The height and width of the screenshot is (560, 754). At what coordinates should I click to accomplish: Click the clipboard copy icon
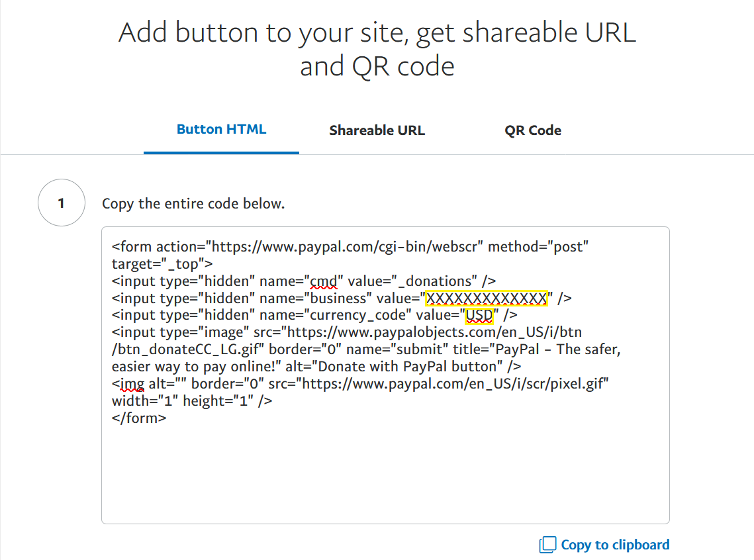pos(547,545)
